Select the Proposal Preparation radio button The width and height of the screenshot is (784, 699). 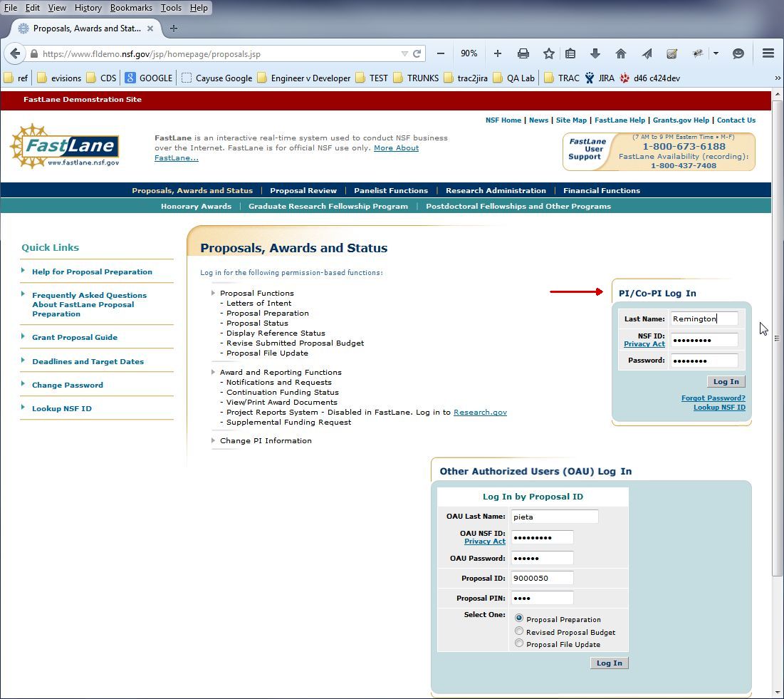pyautogui.click(x=519, y=618)
